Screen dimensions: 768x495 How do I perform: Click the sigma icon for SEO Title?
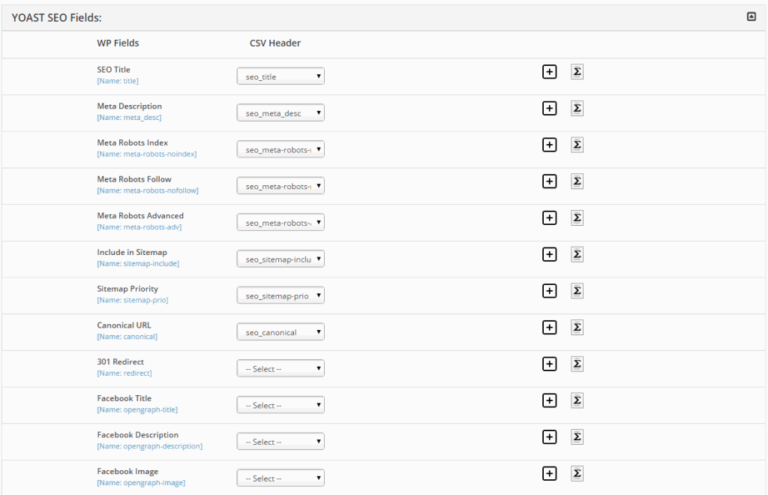[577, 71]
